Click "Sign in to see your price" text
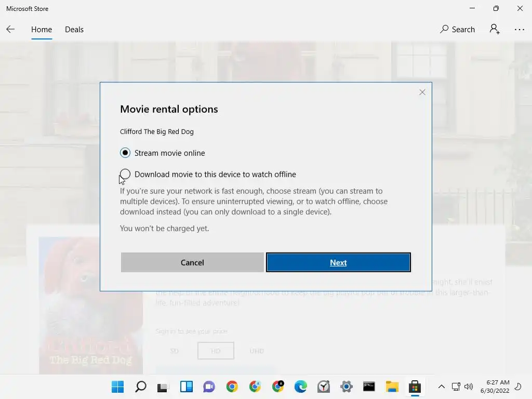 tap(192, 331)
